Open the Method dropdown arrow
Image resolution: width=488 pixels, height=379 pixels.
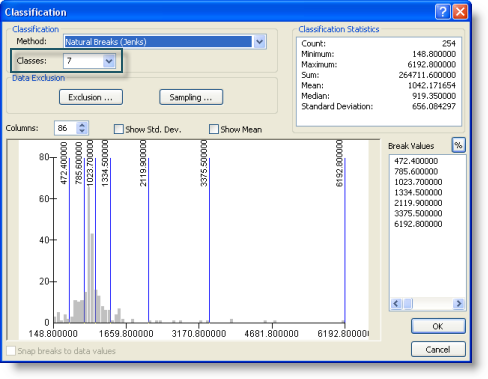pos(259,42)
